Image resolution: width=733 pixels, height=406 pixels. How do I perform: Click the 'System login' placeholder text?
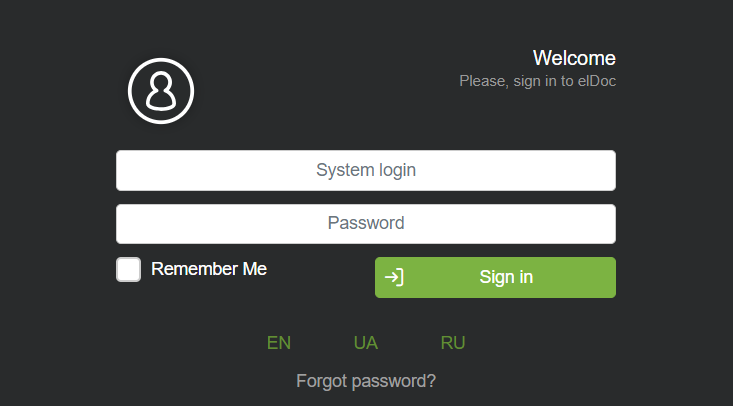pyautogui.click(x=366, y=170)
